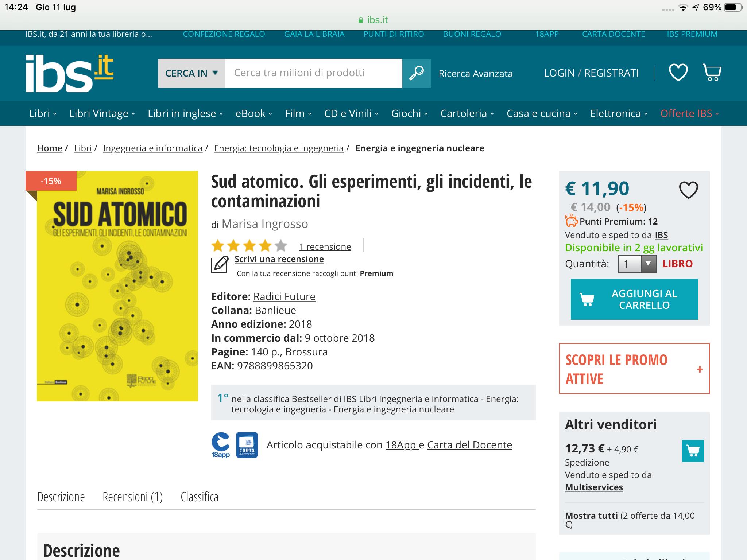Image resolution: width=747 pixels, height=560 pixels.
Task: Open the CD e Vinili menu
Action: pos(351,113)
